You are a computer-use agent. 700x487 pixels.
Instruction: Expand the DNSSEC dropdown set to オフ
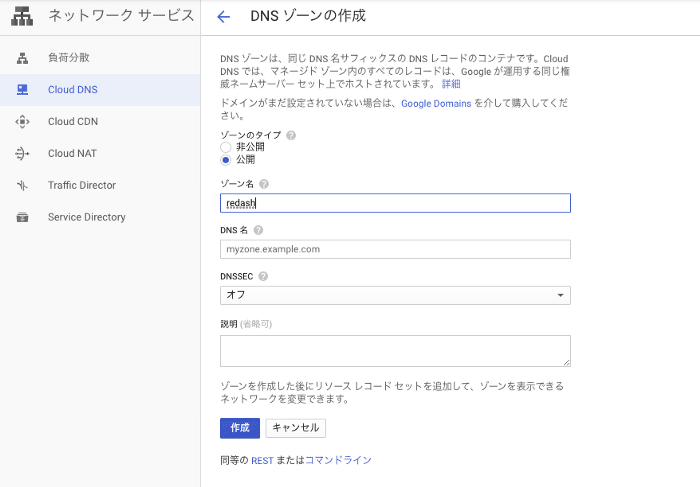(395, 295)
